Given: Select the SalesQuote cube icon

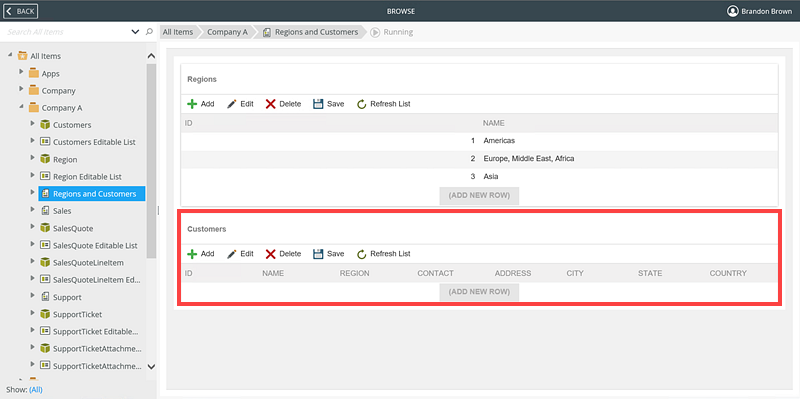Looking at the screenshot, I should tap(45, 228).
